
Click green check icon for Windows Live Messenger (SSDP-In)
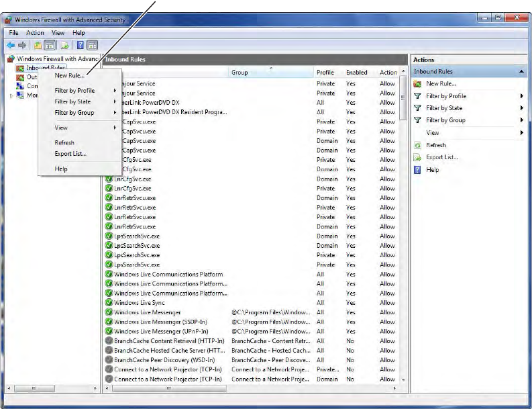pyautogui.click(x=109, y=321)
